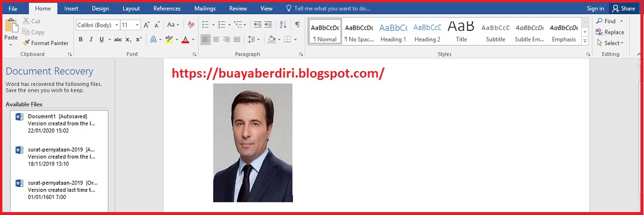Apply the No Spacing style

(359, 32)
